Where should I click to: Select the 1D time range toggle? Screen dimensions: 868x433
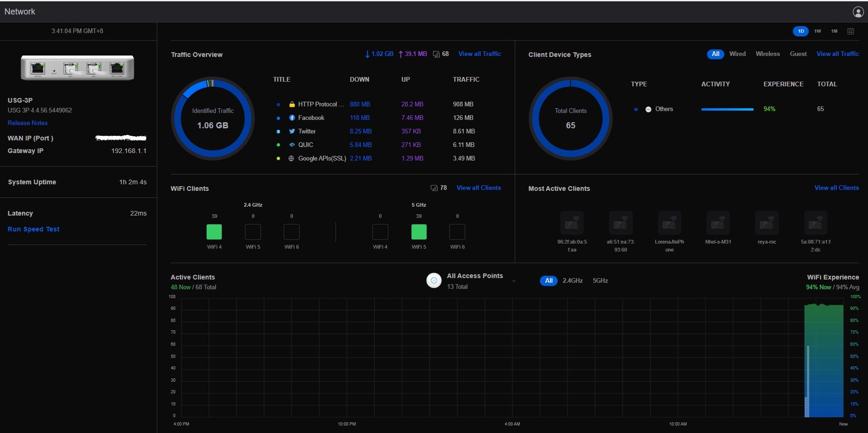(801, 31)
